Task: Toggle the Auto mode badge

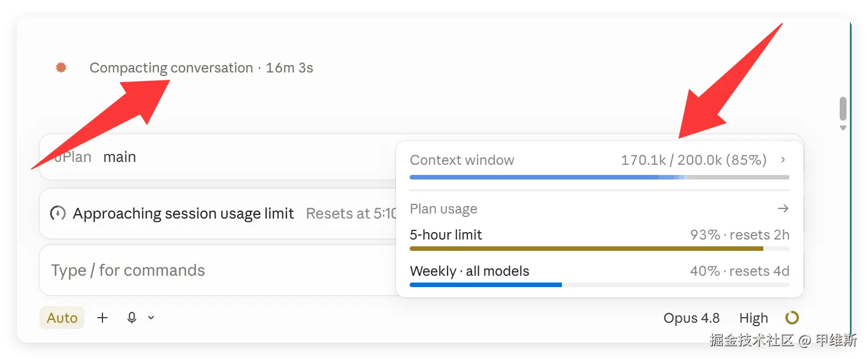Action: 62,318
